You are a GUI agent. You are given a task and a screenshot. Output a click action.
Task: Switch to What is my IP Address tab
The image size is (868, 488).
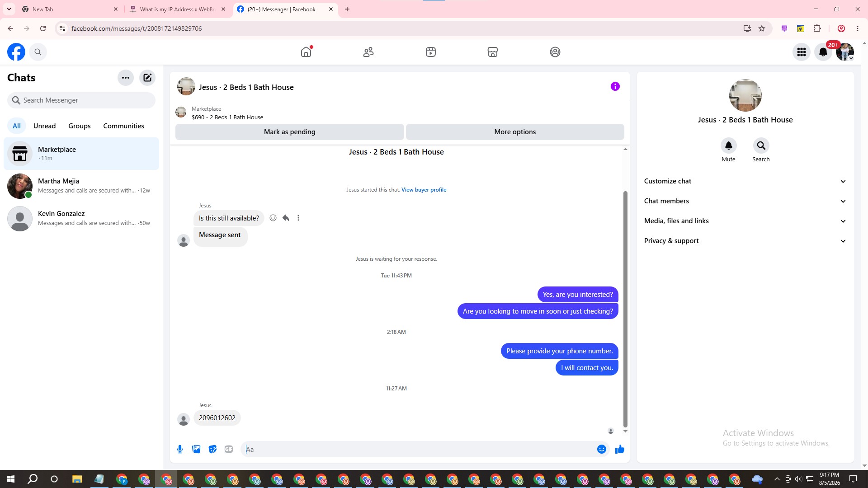click(177, 9)
